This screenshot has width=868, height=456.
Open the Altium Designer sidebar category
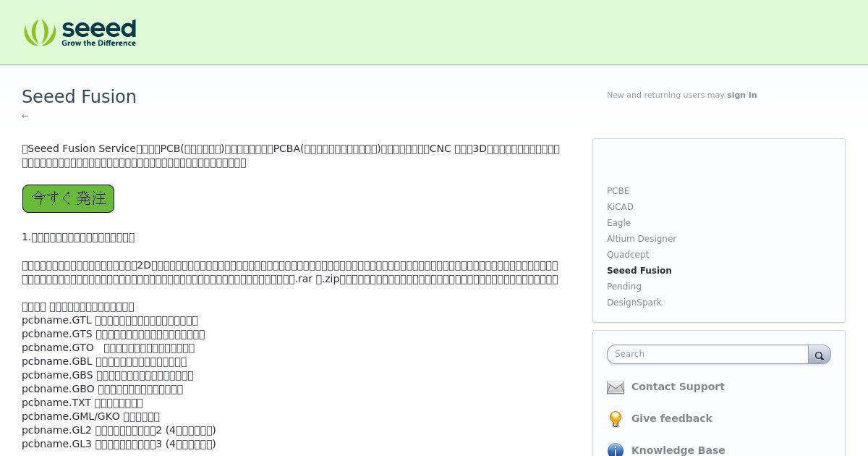[642, 239]
